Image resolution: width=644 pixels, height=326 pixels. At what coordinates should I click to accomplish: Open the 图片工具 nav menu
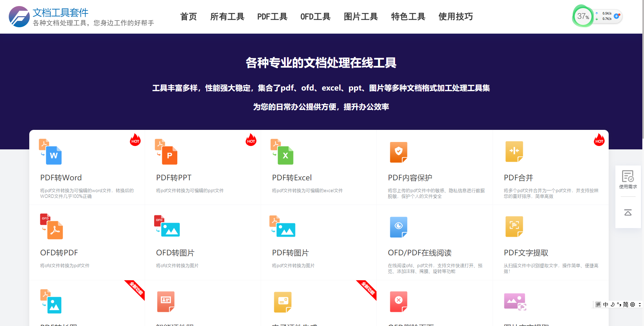361,16
